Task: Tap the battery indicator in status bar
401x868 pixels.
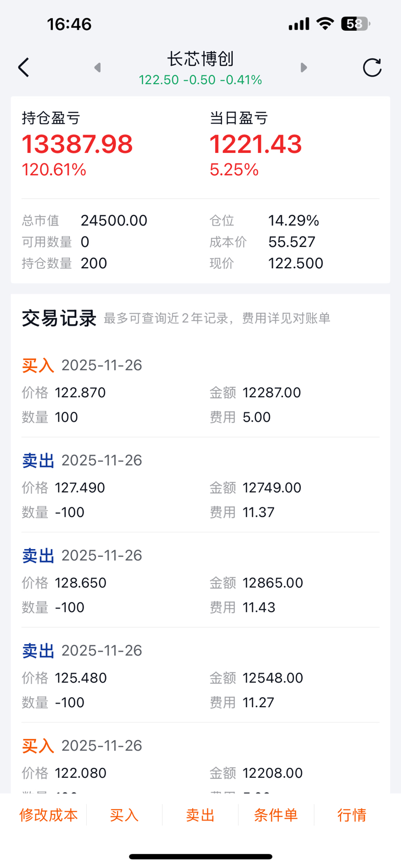Action: 355,24
